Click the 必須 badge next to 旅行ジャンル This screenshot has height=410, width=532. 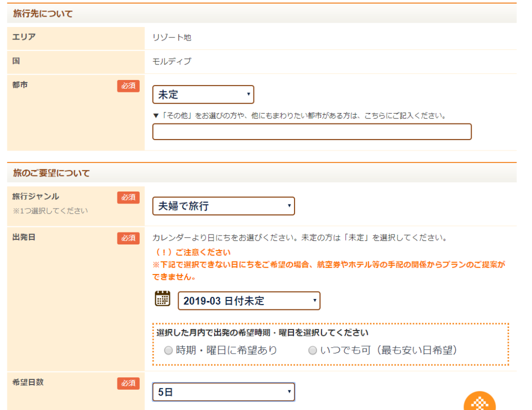[128, 197]
